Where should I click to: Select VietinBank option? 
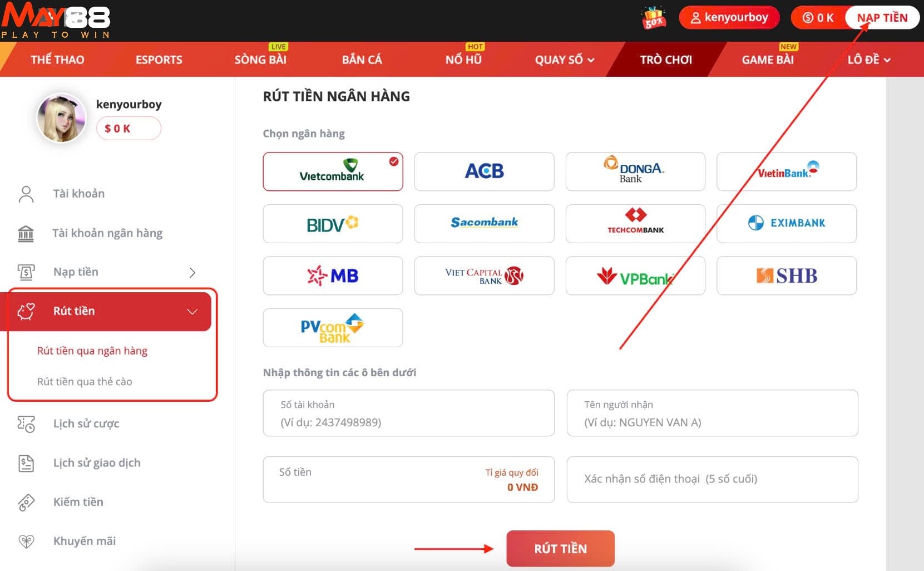tap(787, 171)
